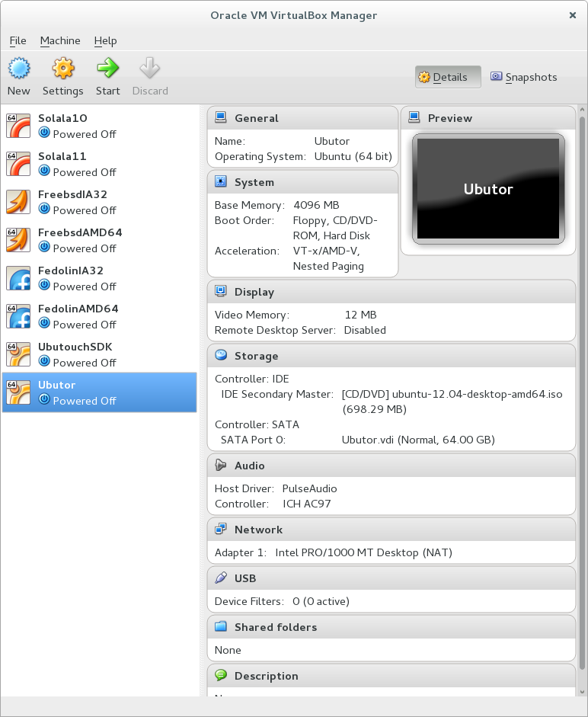The width and height of the screenshot is (588, 717).
Task: Click the Audio section speaker icon
Action: click(221, 466)
